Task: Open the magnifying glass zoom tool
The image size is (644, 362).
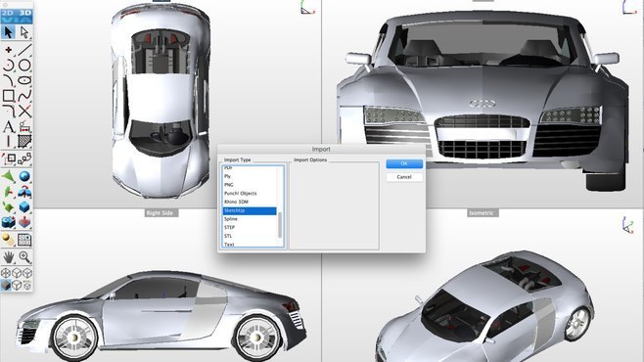Action: [24, 257]
